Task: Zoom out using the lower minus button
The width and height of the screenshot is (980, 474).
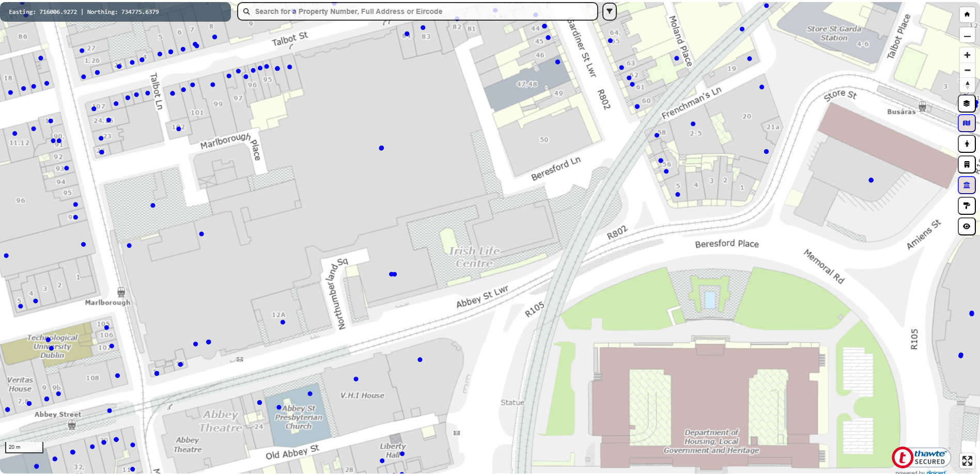Action: click(x=967, y=70)
